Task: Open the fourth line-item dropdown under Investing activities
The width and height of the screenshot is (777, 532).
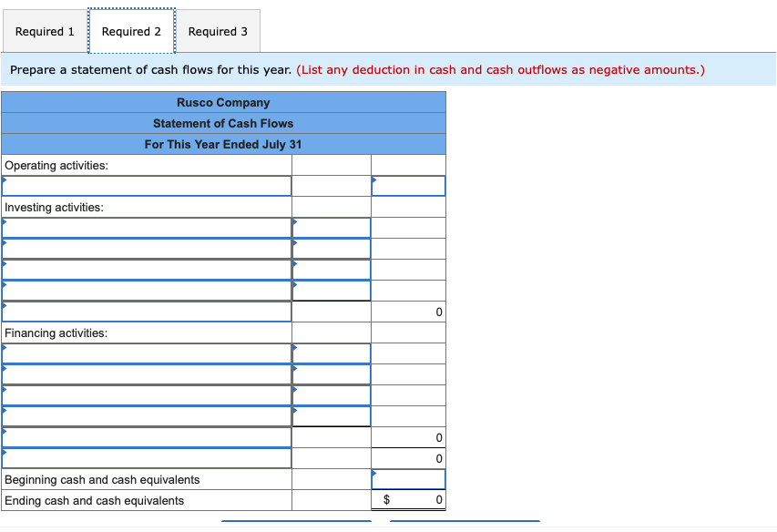Action: [147, 291]
